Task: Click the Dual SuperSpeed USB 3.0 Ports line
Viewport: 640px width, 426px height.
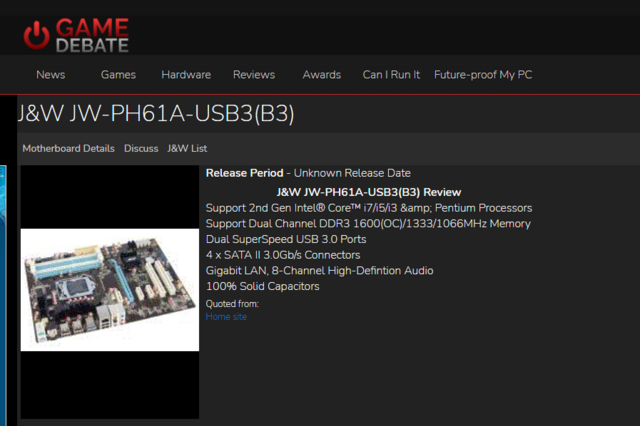Action: tap(286, 239)
